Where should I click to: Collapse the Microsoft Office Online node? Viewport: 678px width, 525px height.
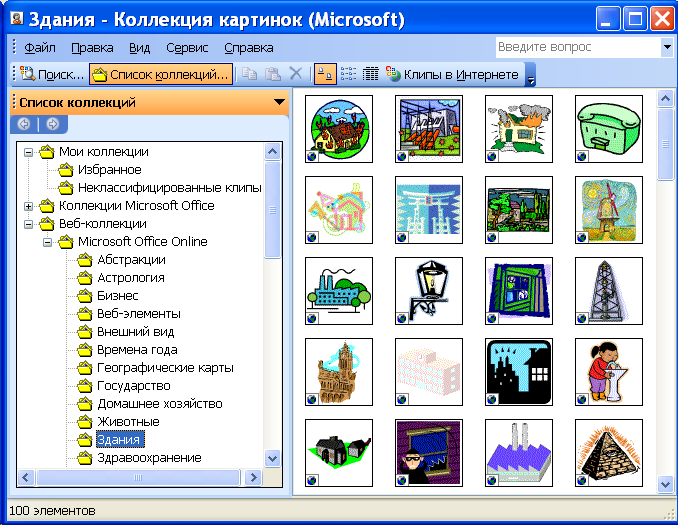[x=47, y=242]
